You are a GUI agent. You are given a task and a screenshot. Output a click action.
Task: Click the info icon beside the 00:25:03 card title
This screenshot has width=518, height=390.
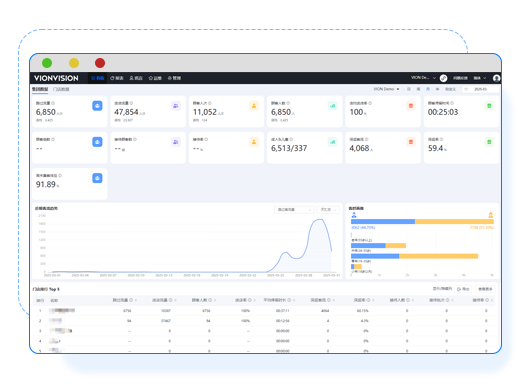tap(452, 103)
